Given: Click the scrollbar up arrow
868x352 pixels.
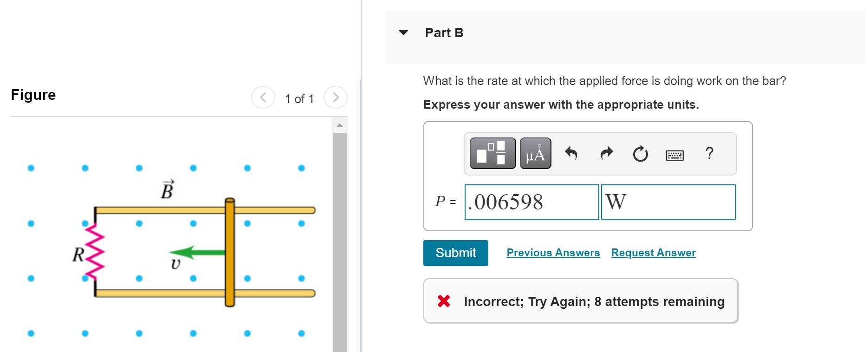Looking at the screenshot, I should [339, 124].
